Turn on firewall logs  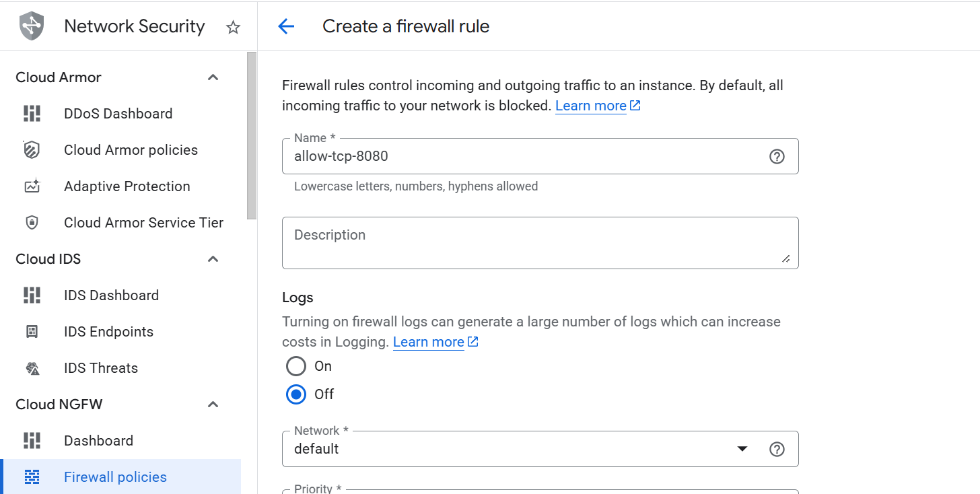coord(295,366)
